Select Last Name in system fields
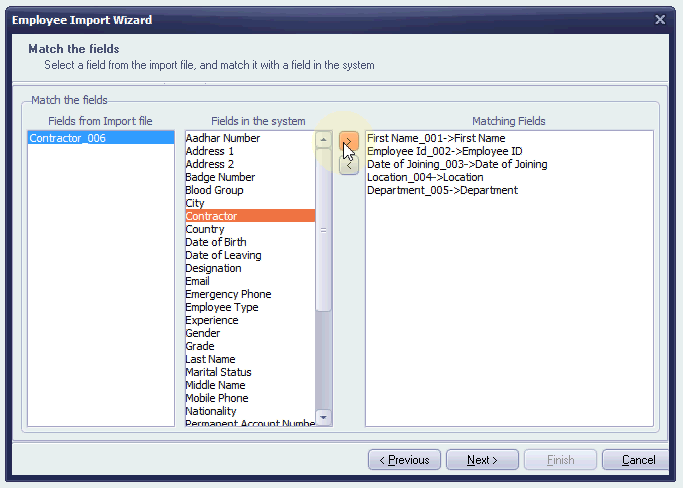The height and width of the screenshot is (488, 683). click(250, 359)
